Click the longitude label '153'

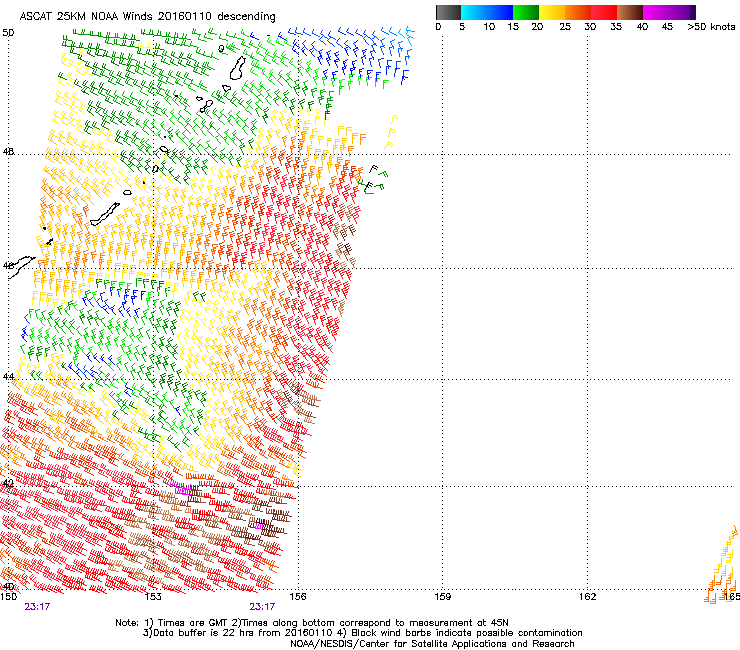pyautogui.click(x=153, y=597)
